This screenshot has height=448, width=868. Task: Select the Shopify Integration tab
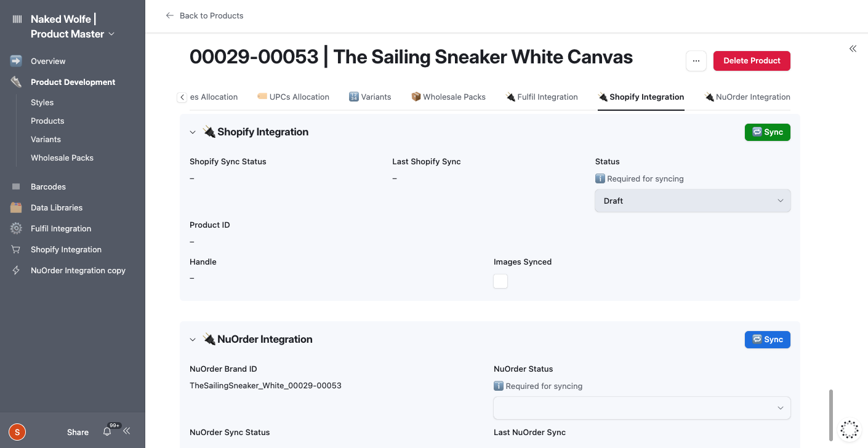[x=641, y=97]
